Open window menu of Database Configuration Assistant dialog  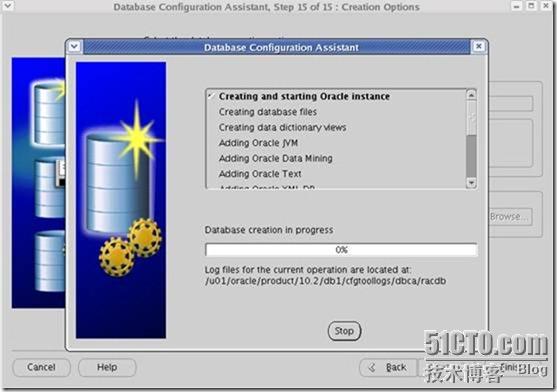click(74, 47)
